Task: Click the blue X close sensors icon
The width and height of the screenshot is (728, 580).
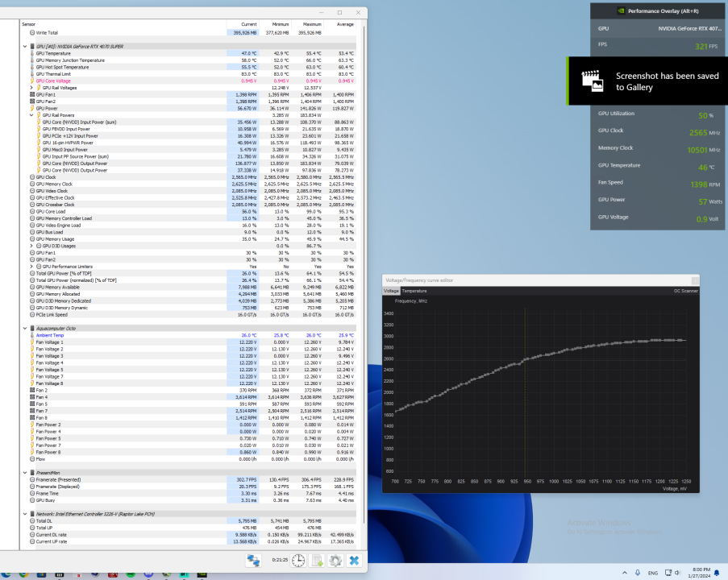Action: 354,560
